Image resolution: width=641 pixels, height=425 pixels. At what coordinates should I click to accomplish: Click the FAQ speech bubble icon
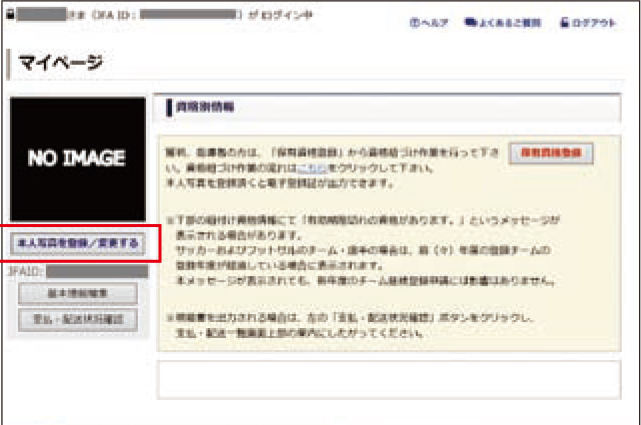[469, 22]
